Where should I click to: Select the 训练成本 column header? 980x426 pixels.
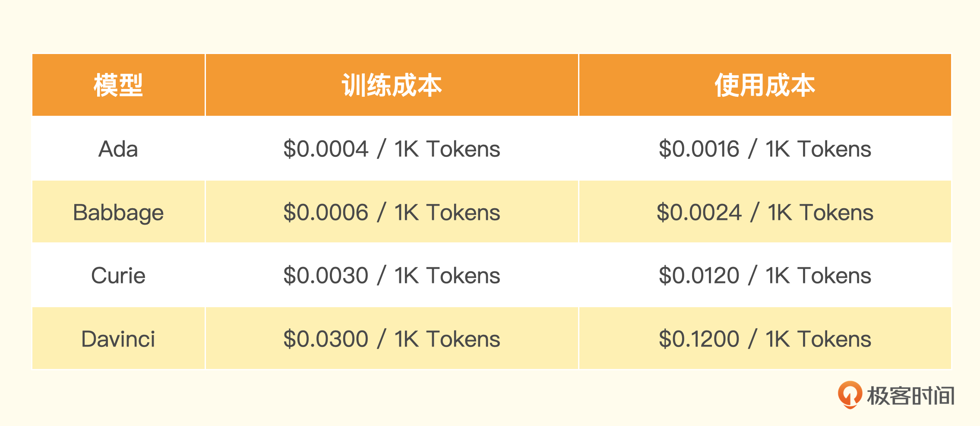(x=392, y=85)
